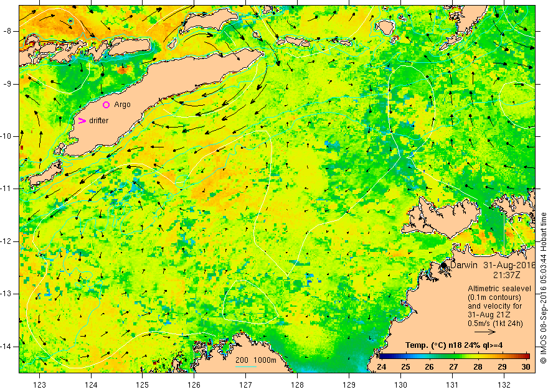The width and height of the screenshot is (548, 392).
Task: Click the longitude axis label '128'
Action: pos(297,385)
